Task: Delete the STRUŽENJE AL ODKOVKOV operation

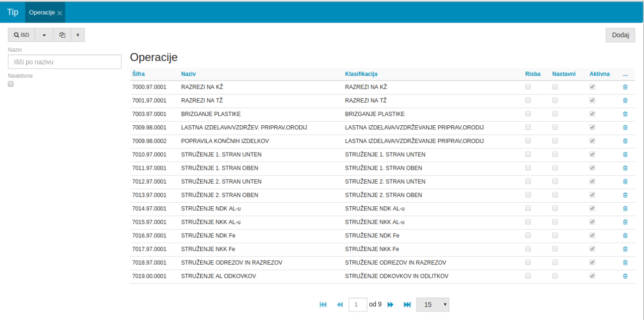Action: [x=625, y=276]
